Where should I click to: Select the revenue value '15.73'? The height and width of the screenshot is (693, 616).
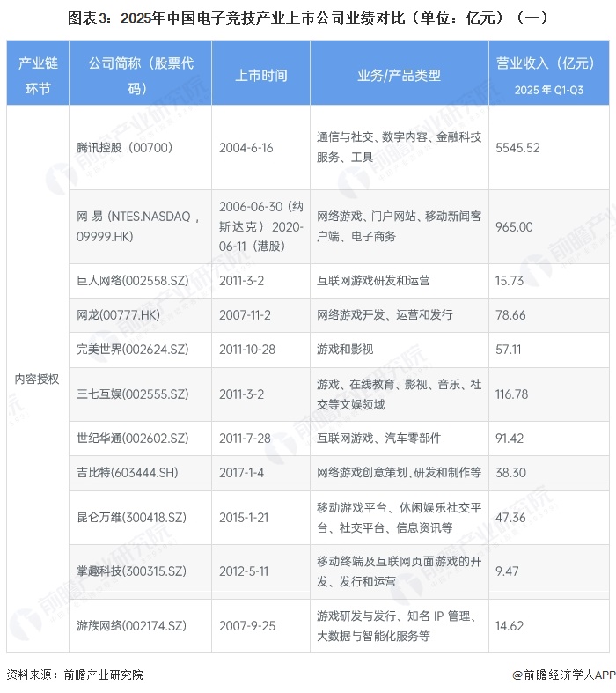pos(510,281)
